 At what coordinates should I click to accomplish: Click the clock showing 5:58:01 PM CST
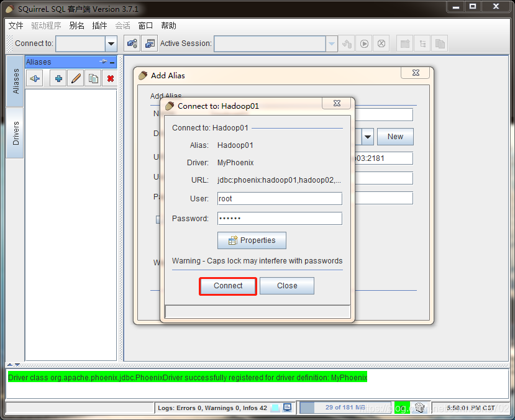(x=470, y=408)
